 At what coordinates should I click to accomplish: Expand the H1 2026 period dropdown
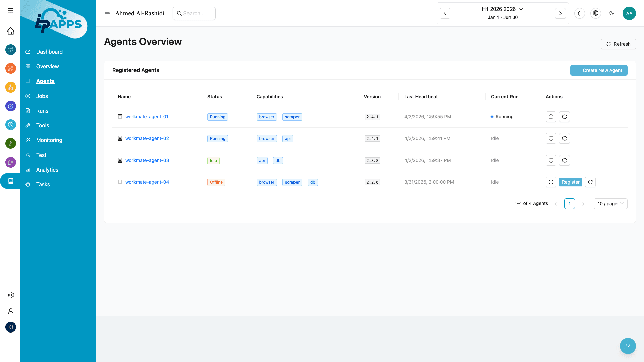pos(502,9)
